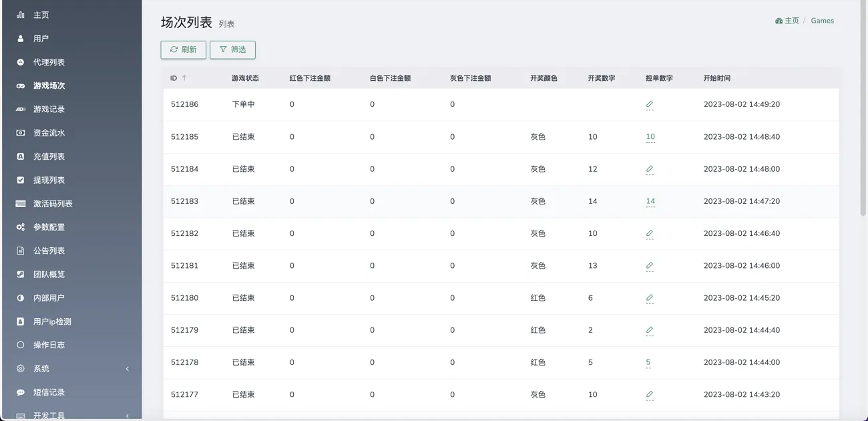Viewport: 868px width, 421px height.
Task: Click the edit pencil for session 512184
Action: pyautogui.click(x=649, y=169)
